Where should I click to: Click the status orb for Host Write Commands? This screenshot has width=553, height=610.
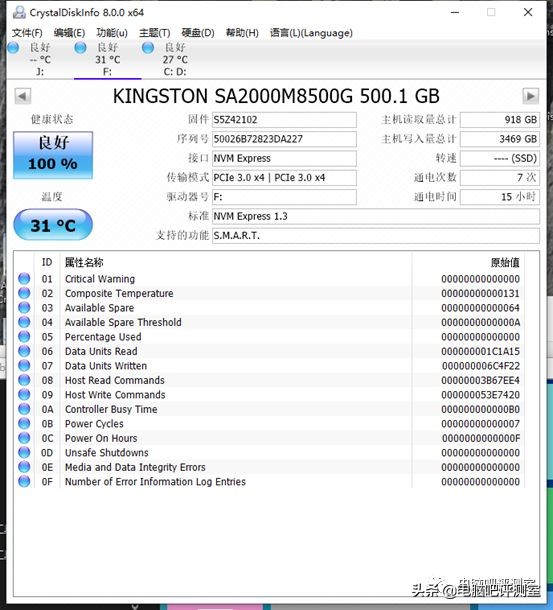pos(24,394)
